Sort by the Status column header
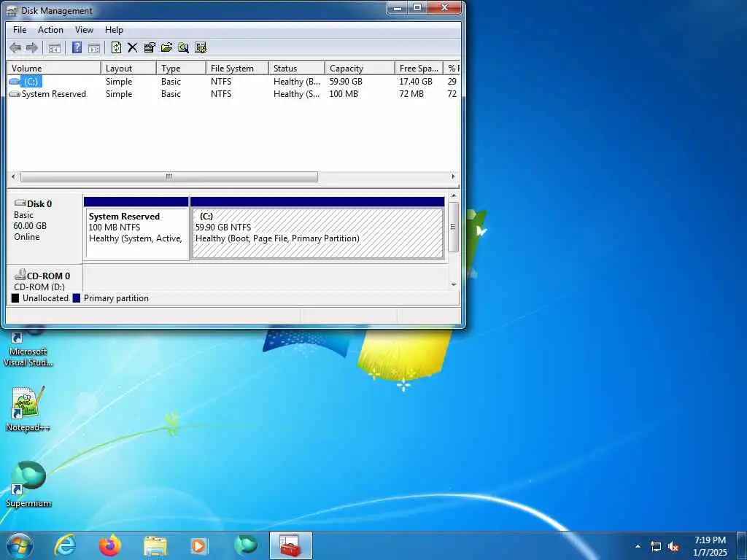 pos(296,68)
